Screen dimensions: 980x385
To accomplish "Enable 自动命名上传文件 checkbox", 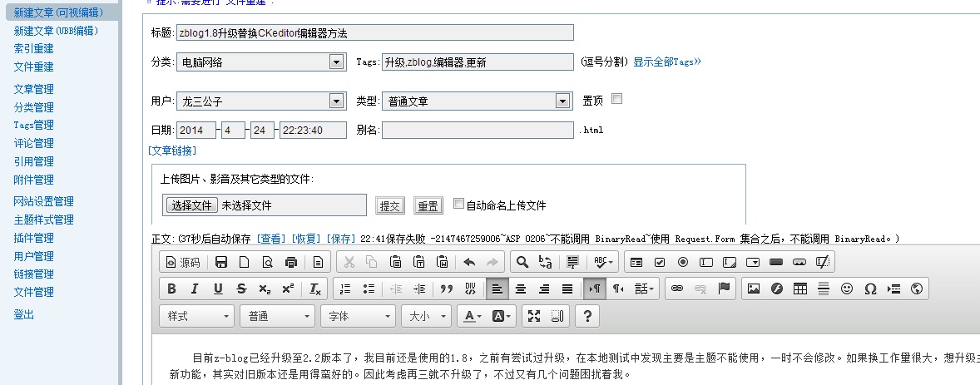I will pos(458,203).
